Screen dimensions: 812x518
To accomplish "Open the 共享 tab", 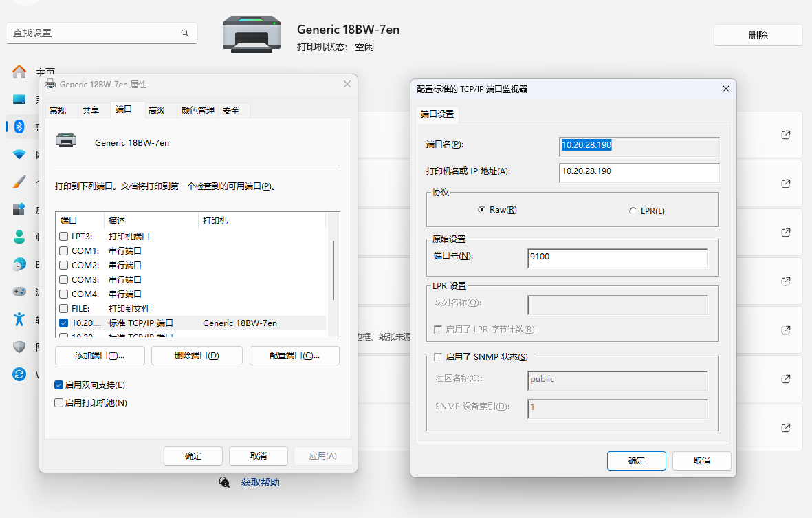I will [x=91, y=111].
